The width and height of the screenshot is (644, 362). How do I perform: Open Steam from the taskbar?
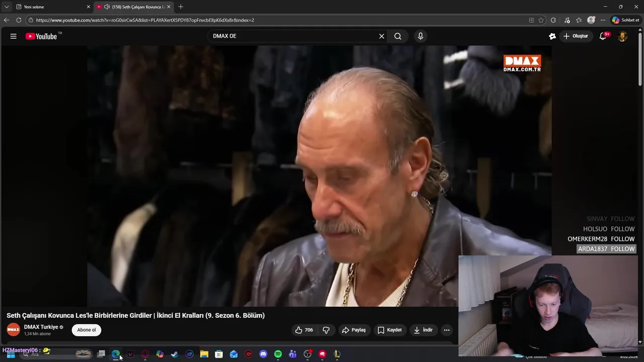coord(175,354)
